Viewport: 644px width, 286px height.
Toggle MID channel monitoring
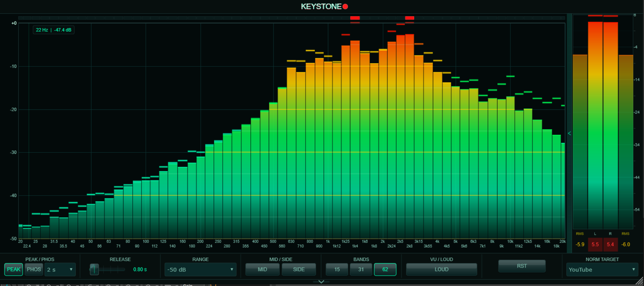(x=262, y=269)
